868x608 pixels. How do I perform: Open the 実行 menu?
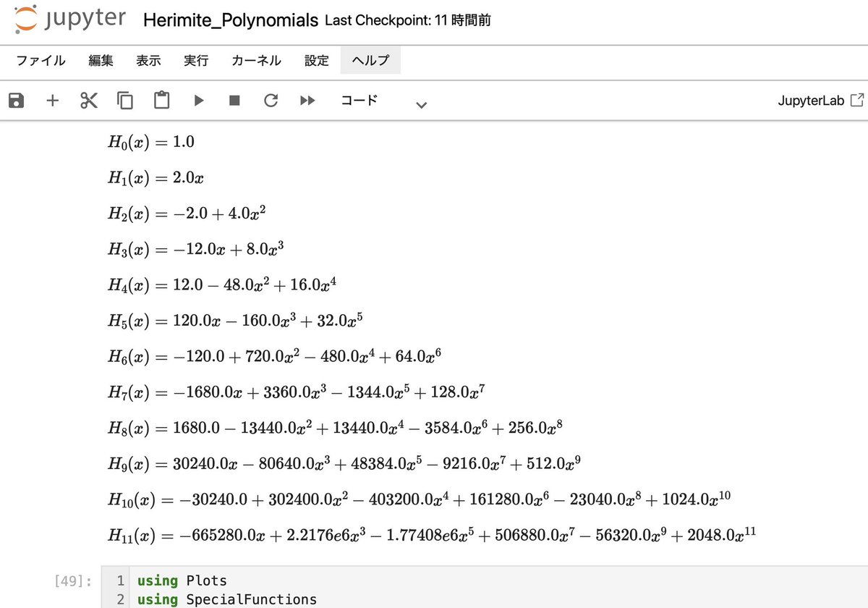pyautogui.click(x=196, y=61)
